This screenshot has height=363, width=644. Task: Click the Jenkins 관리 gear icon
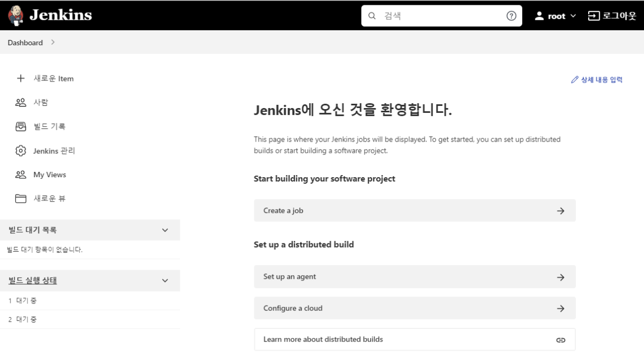point(21,151)
